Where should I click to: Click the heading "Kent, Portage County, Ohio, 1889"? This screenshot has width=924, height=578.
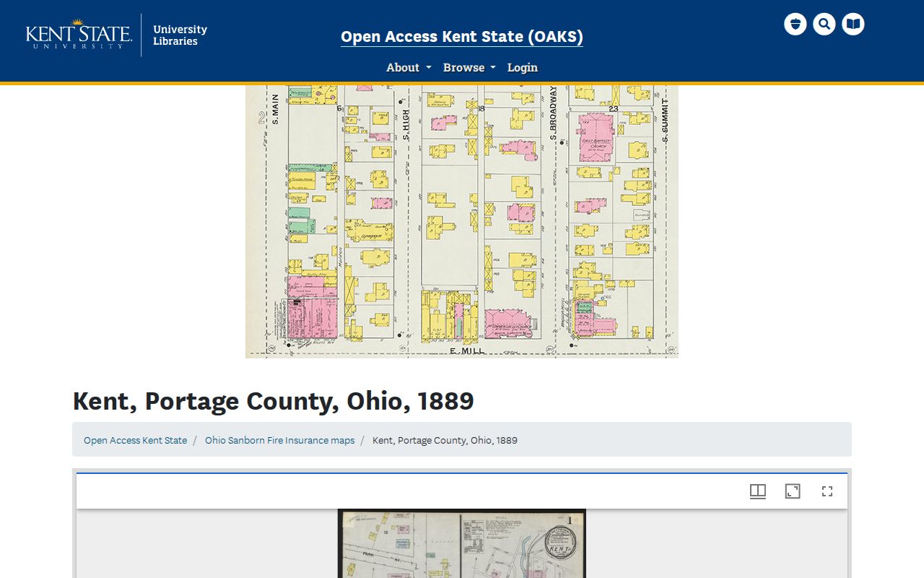(274, 401)
